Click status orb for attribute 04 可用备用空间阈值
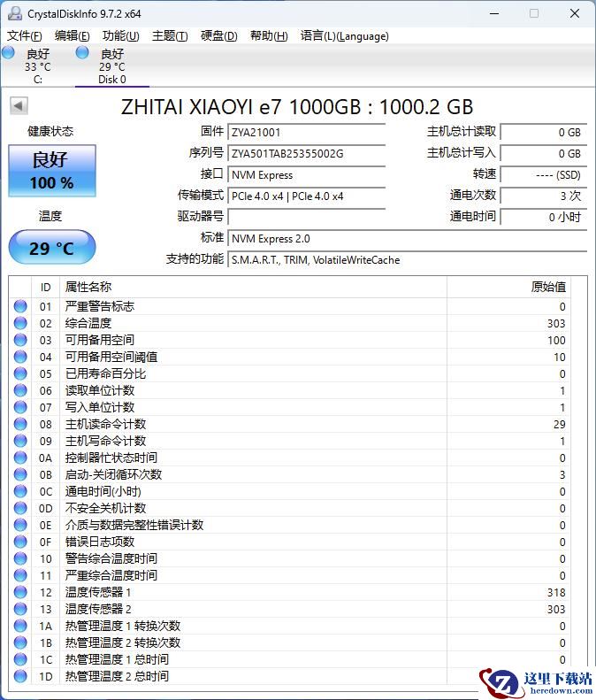Viewport: 596px width, 700px height. (x=20, y=357)
